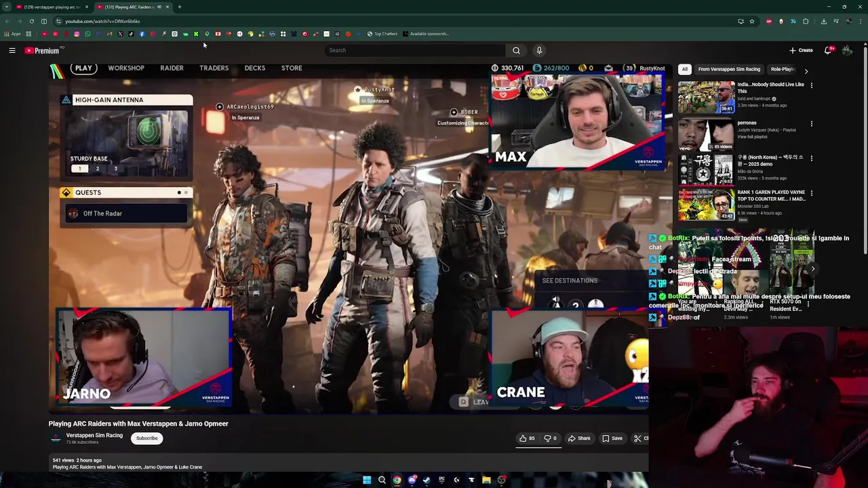Click the Create video button
This screenshot has height=488, width=868.
(x=801, y=50)
